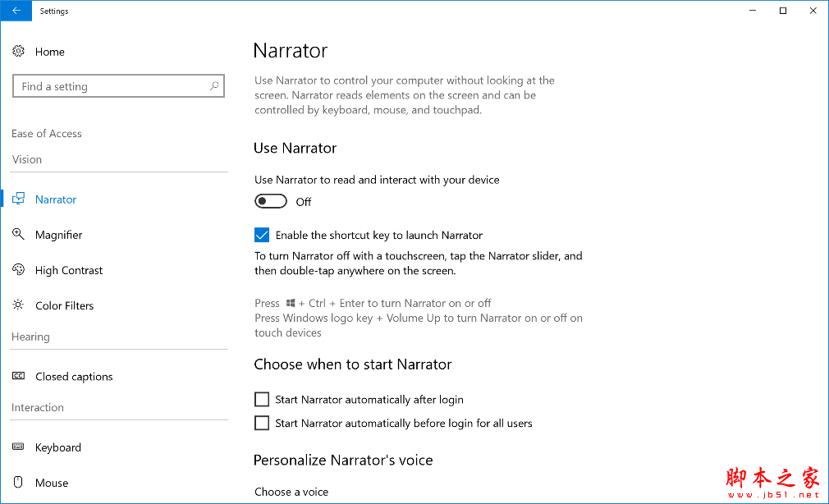Click the Closed captions CC icon
The width and height of the screenshot is (829, 504).
coord(18,377)
